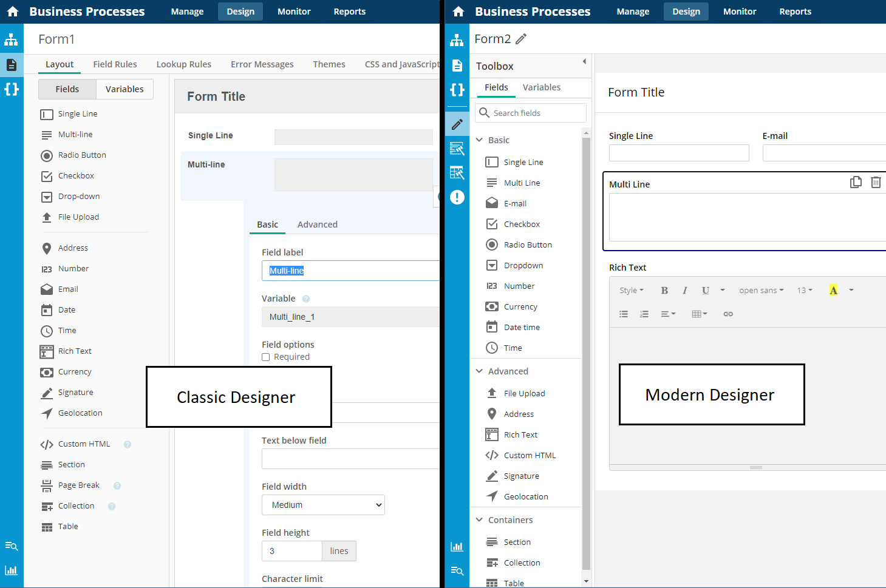Enable the Required checkbox for Multi-line field
This screenshot has width=886, height=588.
(x=265, y=357)
